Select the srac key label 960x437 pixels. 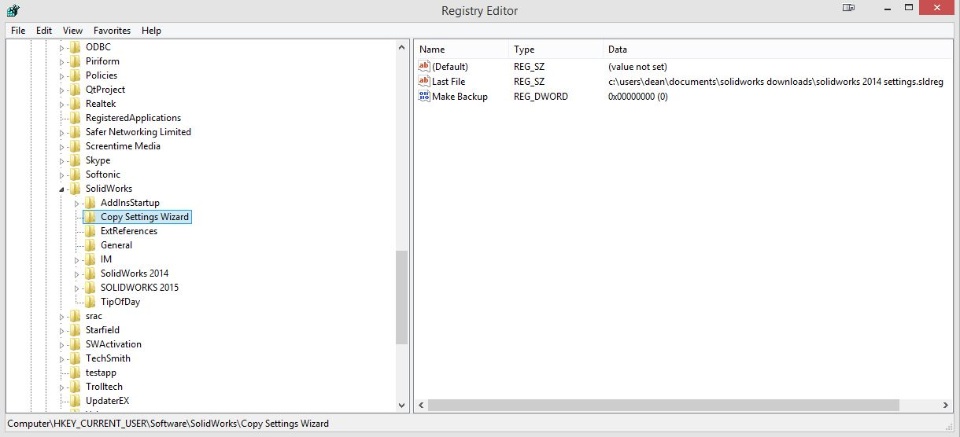[94, 316]
